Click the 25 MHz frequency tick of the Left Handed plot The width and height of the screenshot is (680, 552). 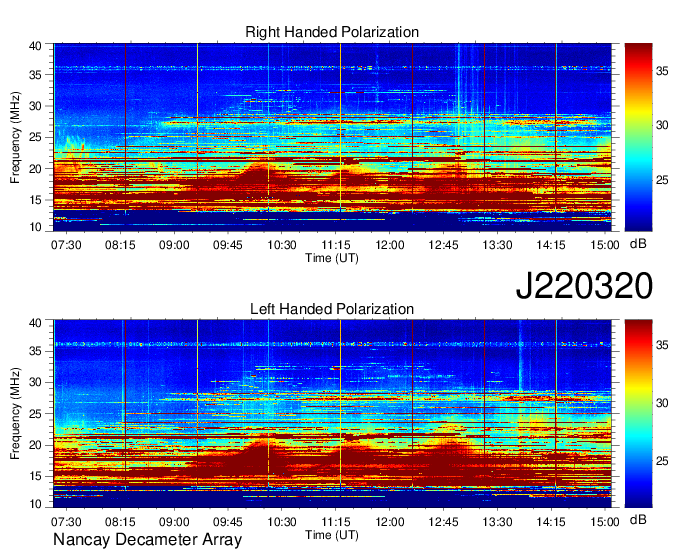pyautogui.click(x=35, y=414)
